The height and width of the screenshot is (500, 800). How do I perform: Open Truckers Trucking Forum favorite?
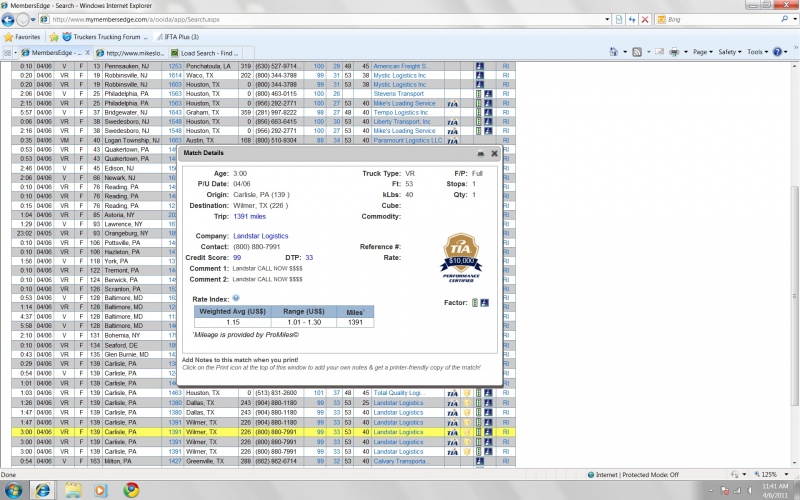[105, 37]
